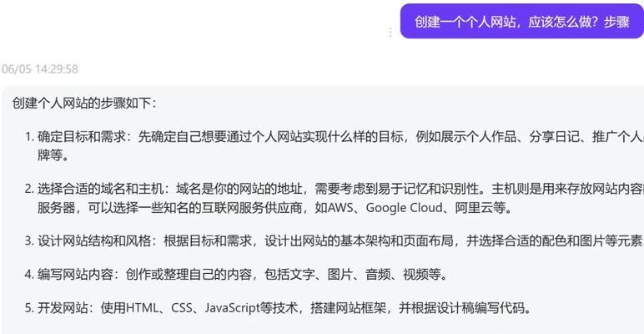Click step 1 "确定目标和需求"

tap(81, 137)
